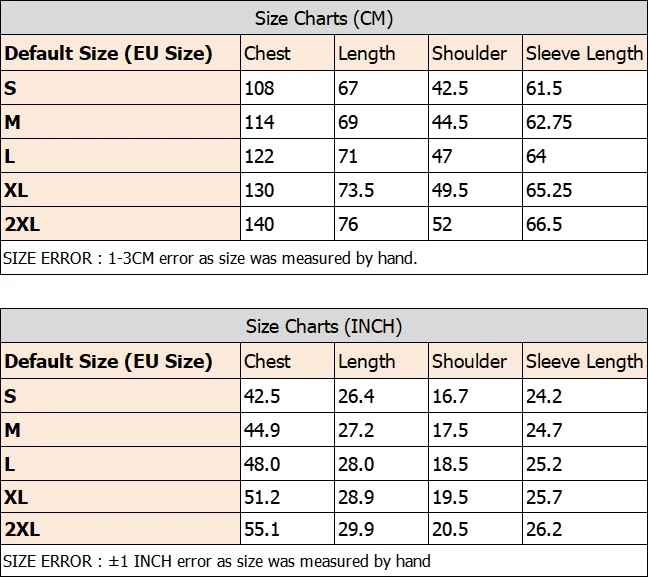Click the 1-3CM size error note
The image size is (648, 577).
click(x=210, y=258)
